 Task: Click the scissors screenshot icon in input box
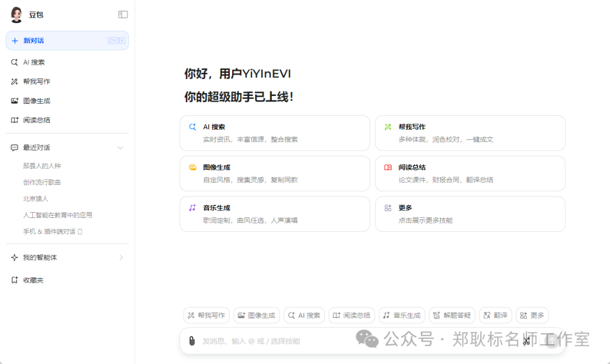click(x=526, y=341)
